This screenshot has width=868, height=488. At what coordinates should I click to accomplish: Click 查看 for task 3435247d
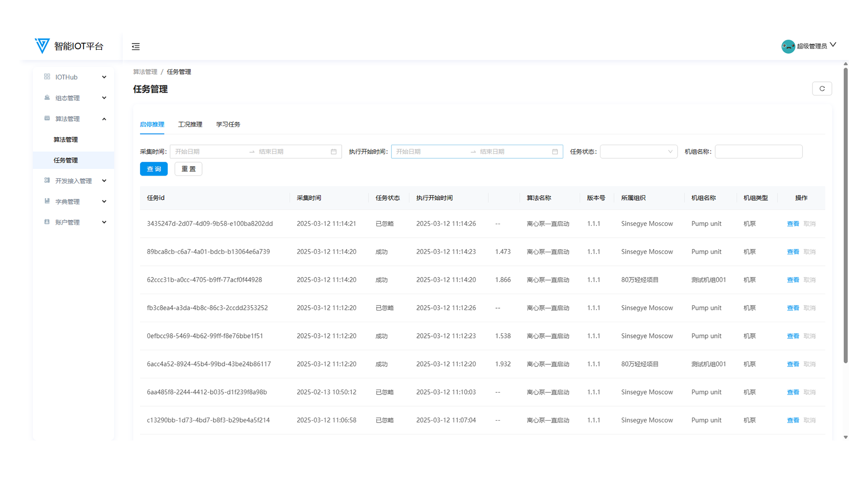pos(793,224)
